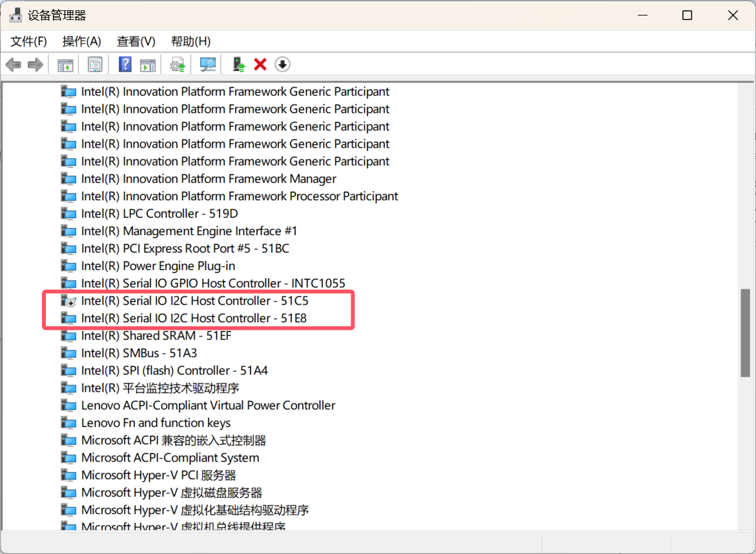Click the Back arrow toolbar icon

coord(14,65)
